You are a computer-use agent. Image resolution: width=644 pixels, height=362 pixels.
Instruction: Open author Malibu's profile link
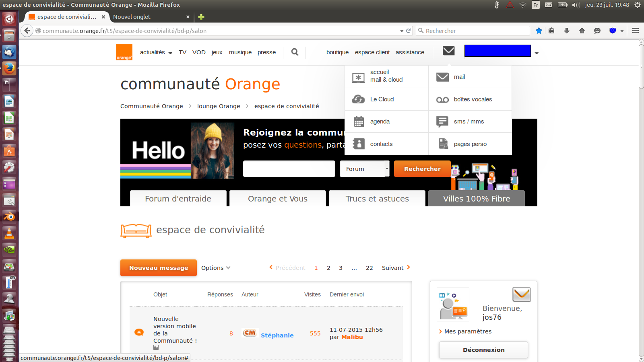[352, 337]
